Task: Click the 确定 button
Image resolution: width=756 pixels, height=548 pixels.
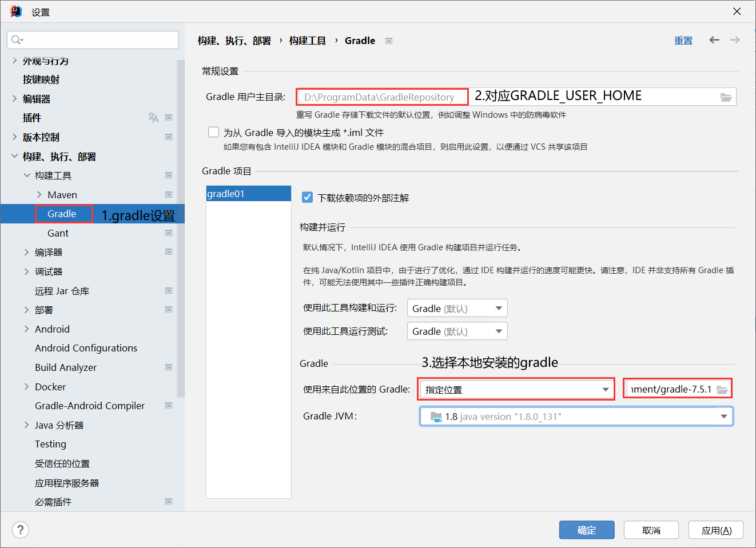Action: (587, 530)
